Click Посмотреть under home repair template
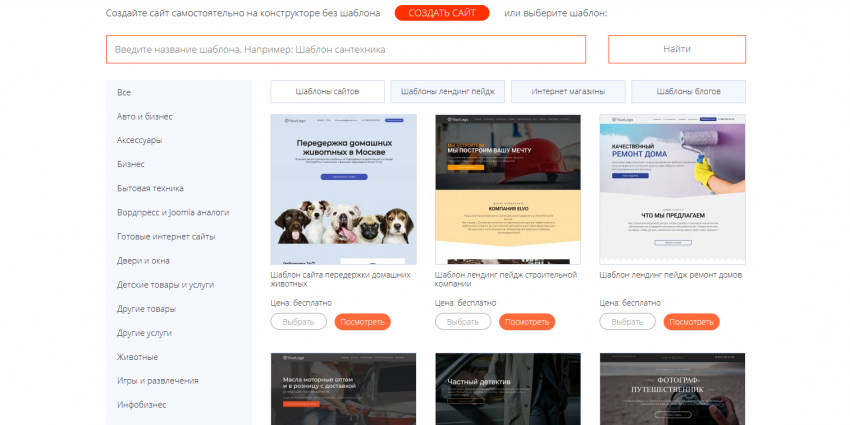The width and height of the screenshot is (850, 425). [x=691, y=322]
